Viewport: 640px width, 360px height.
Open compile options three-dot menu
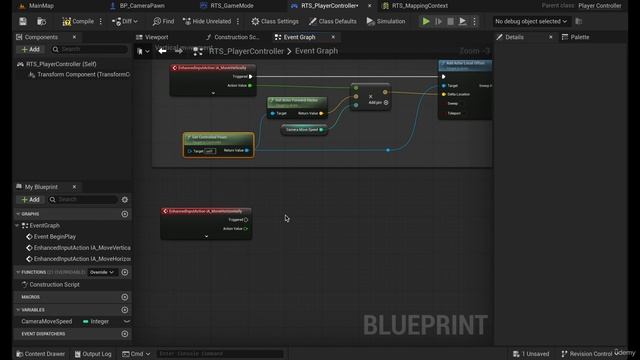[x=101, y=21]
